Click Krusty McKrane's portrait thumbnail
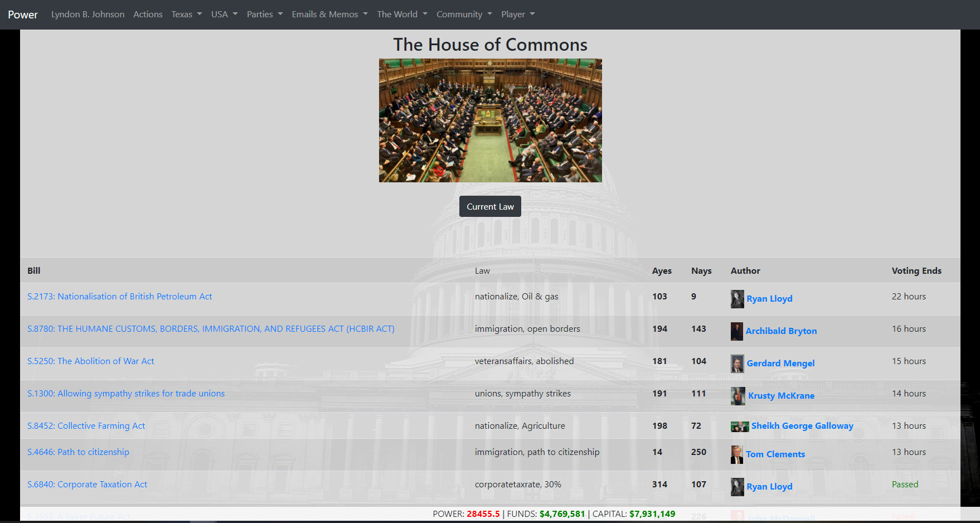 point(737,396)
